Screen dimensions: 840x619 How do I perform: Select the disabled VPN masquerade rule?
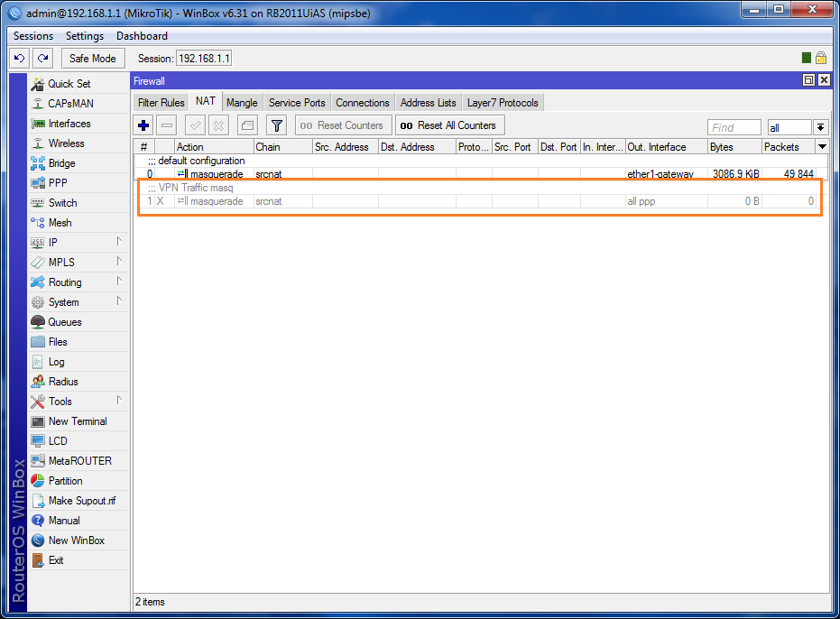pyautogui.click(x=479, y=201)
